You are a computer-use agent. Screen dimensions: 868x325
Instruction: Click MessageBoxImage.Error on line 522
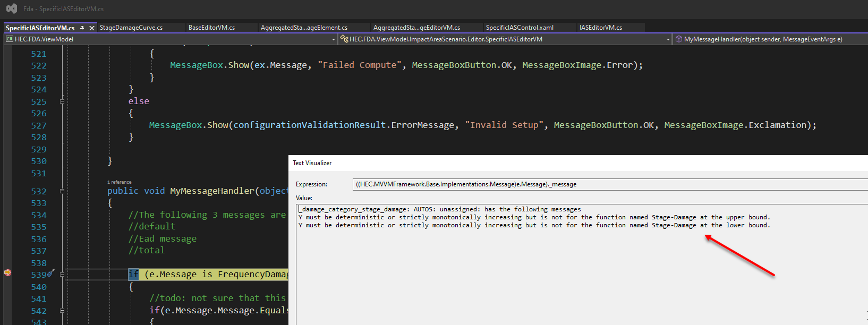pos(577,65)
